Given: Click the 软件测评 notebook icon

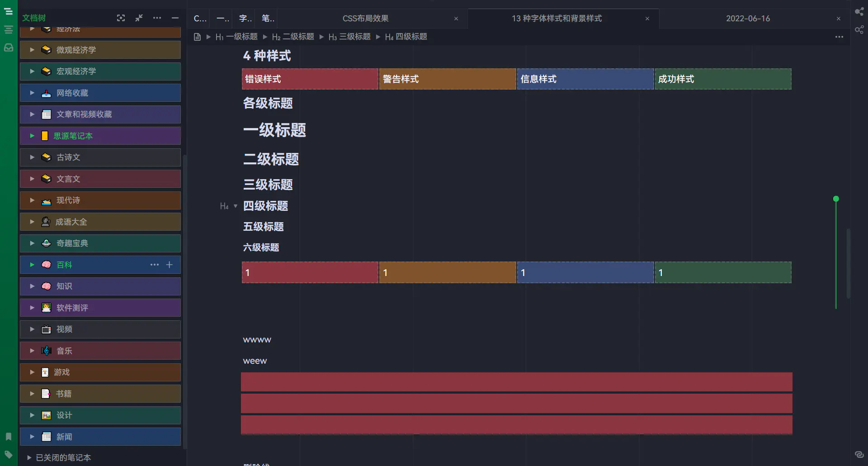Looking at the screenshot, I should (46, 308).
